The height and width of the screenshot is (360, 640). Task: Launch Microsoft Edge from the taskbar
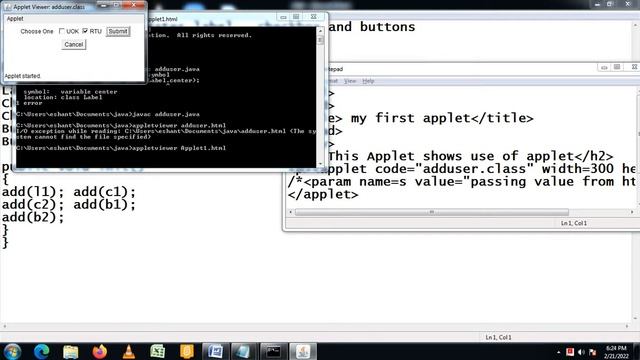41,351
